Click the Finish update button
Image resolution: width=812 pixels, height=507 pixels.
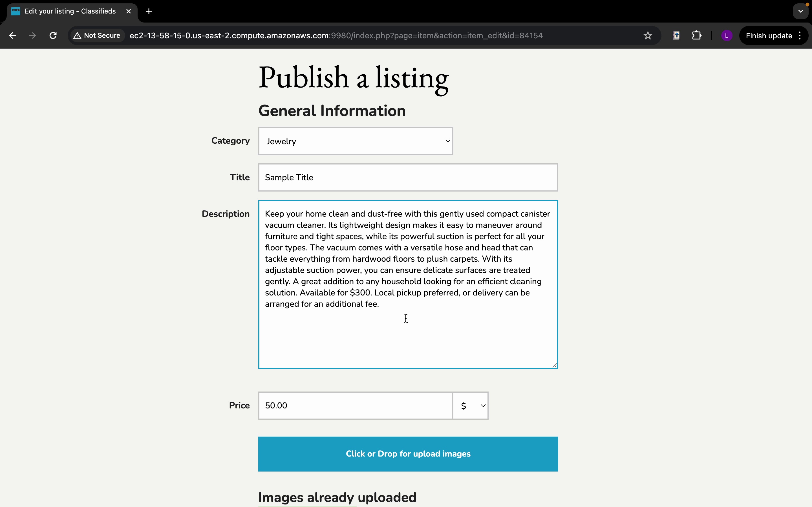[768, 35]
